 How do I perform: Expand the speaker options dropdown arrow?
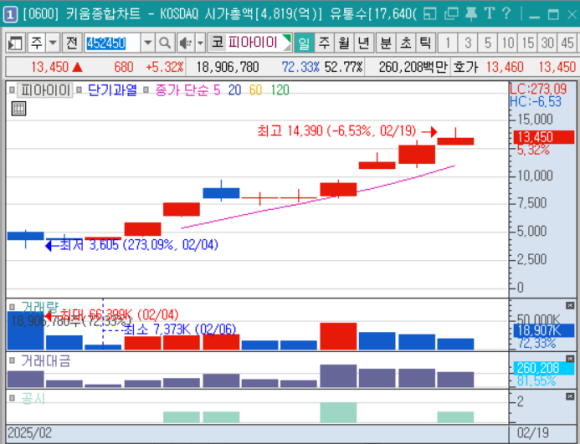[x=200, y=44]
